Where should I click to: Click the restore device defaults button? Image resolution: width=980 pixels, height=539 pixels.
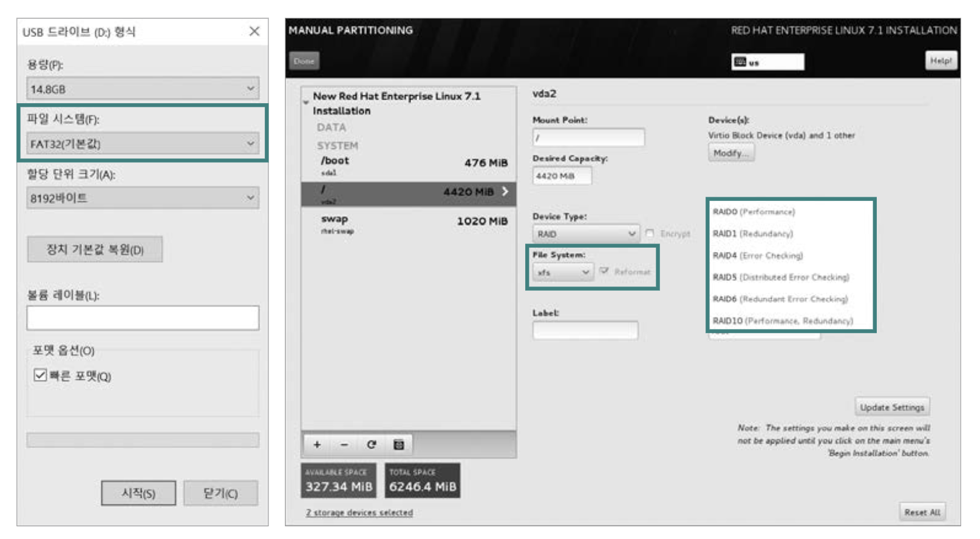coord(95,249)
